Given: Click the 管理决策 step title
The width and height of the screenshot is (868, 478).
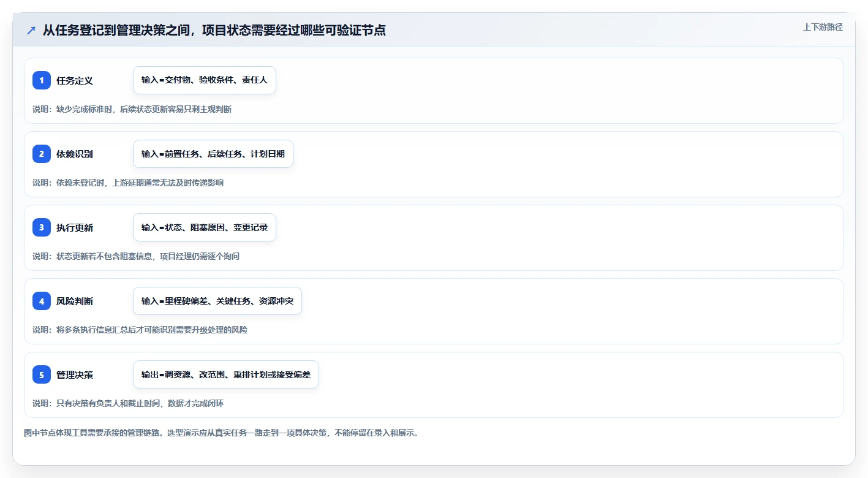Looking at the screenshot, I should point(75,374).
